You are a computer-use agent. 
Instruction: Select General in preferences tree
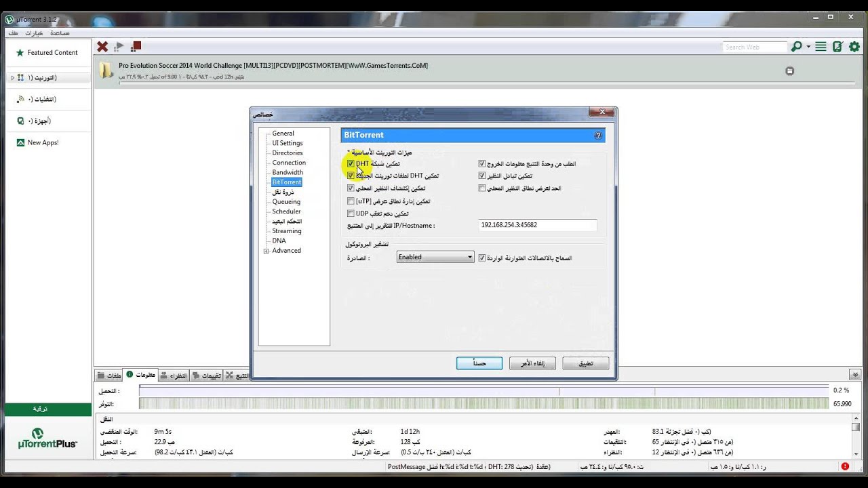(x=283, y=134)
